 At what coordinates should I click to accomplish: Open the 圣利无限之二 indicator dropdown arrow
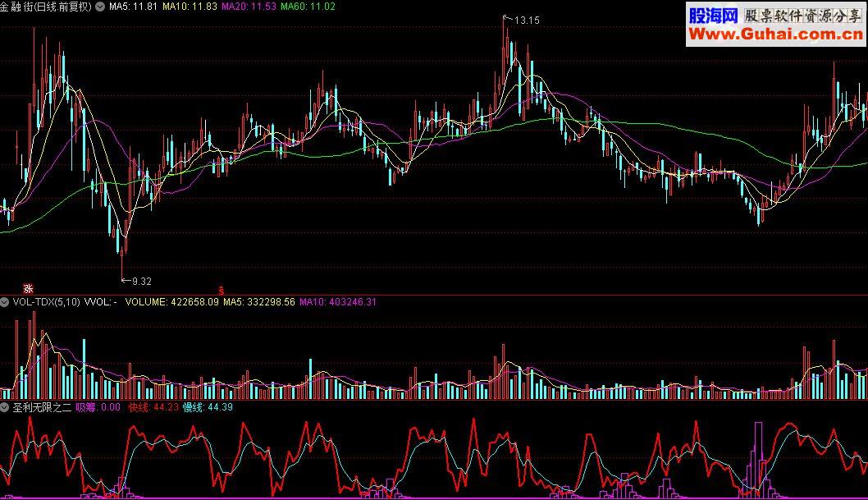[x=4, y=407]
